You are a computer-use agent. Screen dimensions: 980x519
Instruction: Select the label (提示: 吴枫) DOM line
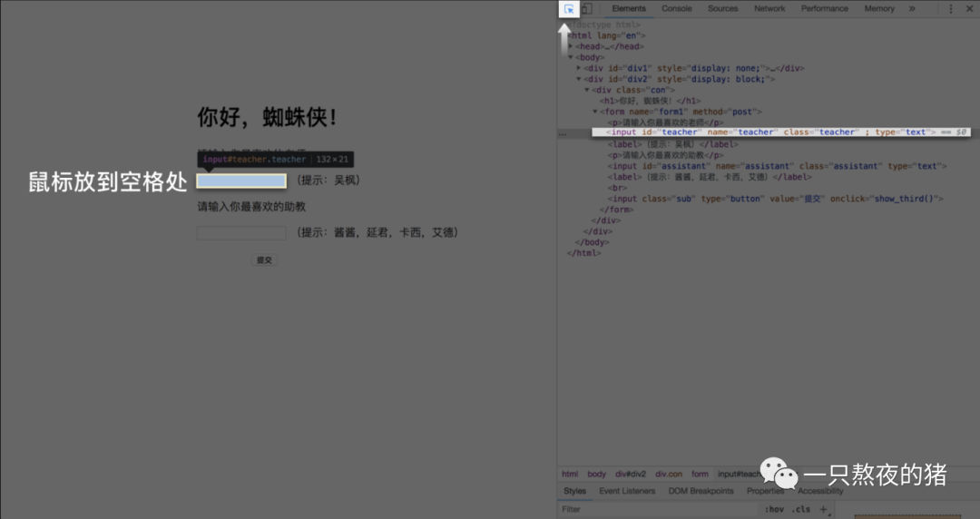point(672,144)
